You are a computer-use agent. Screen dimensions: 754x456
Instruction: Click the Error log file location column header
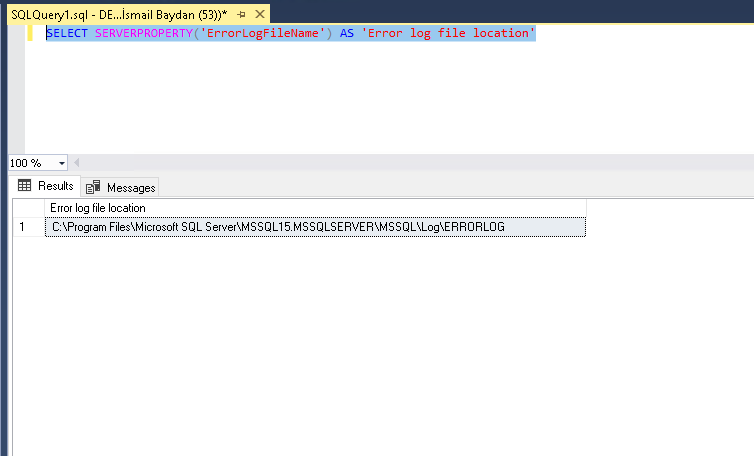pos(315,208)
